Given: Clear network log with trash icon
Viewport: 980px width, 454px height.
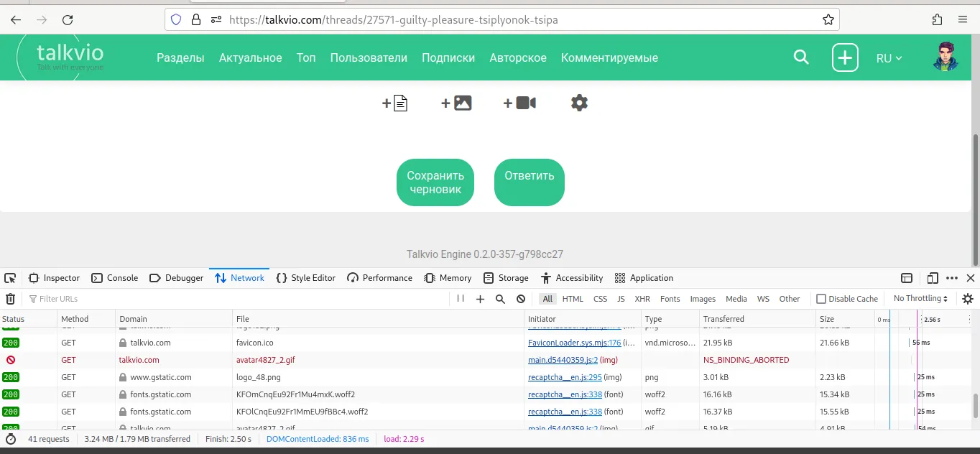Looking at the screenshot, I should click(11, 299).
